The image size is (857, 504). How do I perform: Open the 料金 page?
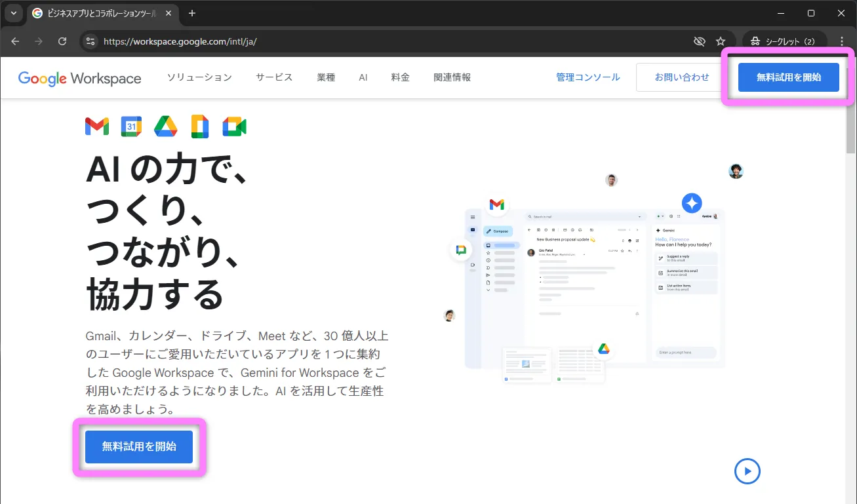point(401,77)
